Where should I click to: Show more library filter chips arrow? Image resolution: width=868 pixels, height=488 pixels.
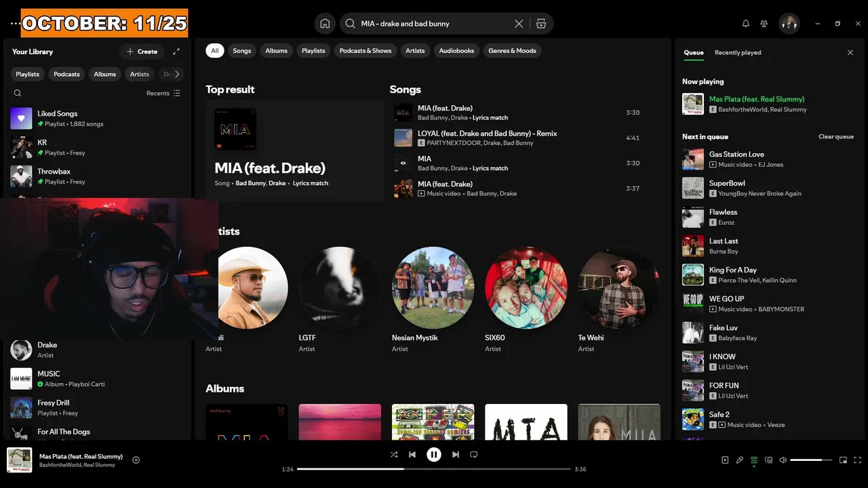pyautogui.click(x=177, y=75)
